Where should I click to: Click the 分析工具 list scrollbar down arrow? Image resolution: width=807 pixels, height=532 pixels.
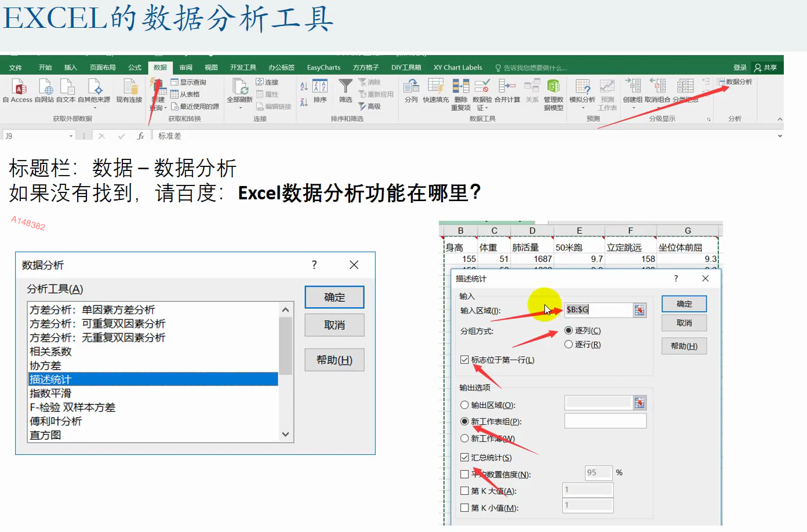click(x=285, y=435)
